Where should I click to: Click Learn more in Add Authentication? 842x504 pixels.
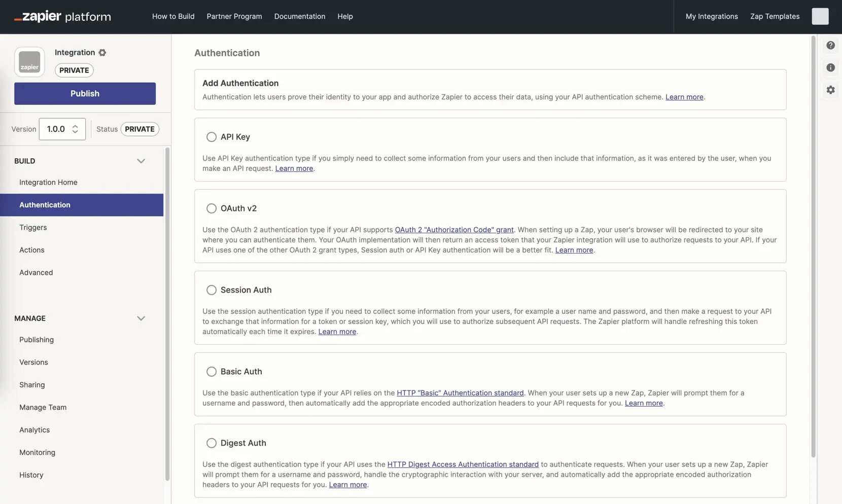684,97
